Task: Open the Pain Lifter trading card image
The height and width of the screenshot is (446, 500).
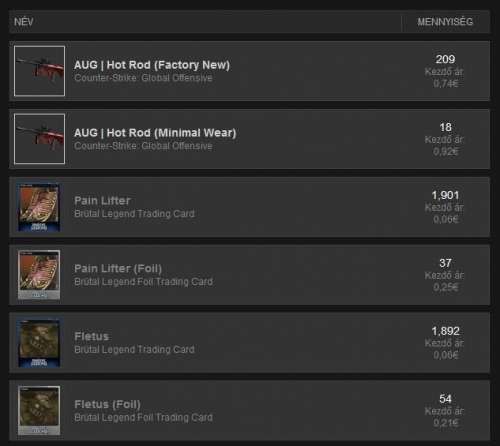Action: click(39, 207)
